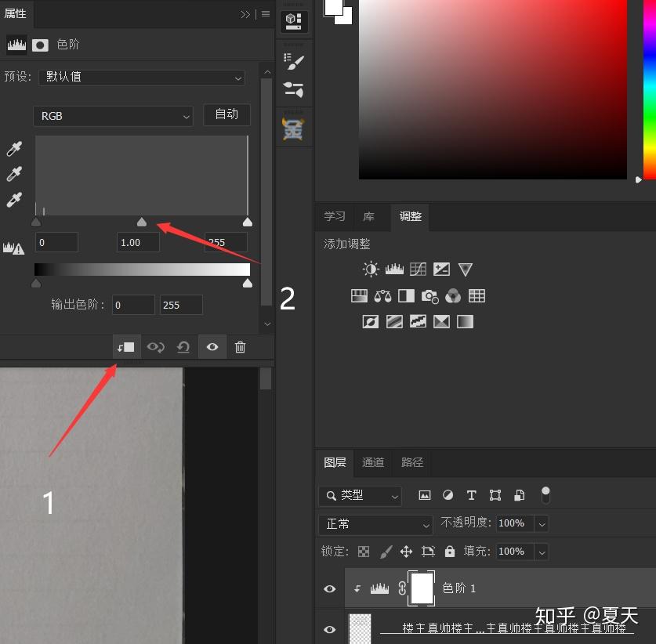656x644 pixels.
Task: Open the RGB channel dropdown
Action: pos(113,116)
